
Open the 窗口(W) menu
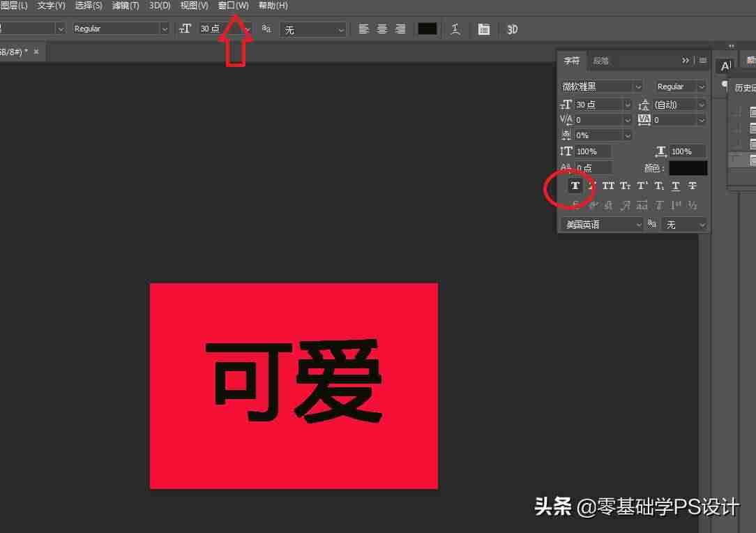234,6
